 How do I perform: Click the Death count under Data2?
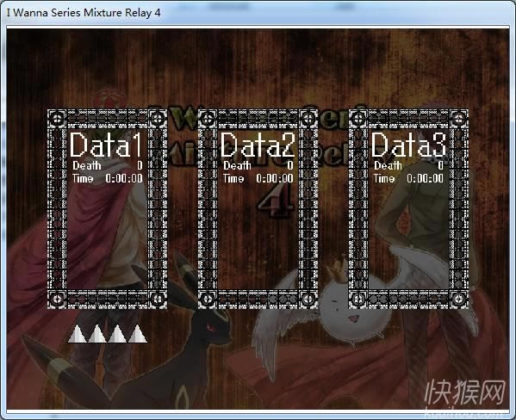258,165
